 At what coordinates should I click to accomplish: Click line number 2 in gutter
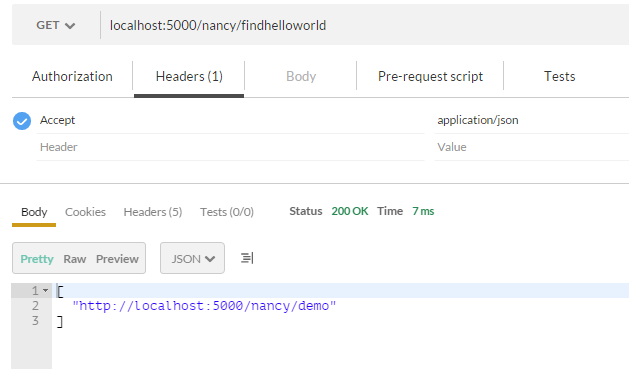point(35,306)
